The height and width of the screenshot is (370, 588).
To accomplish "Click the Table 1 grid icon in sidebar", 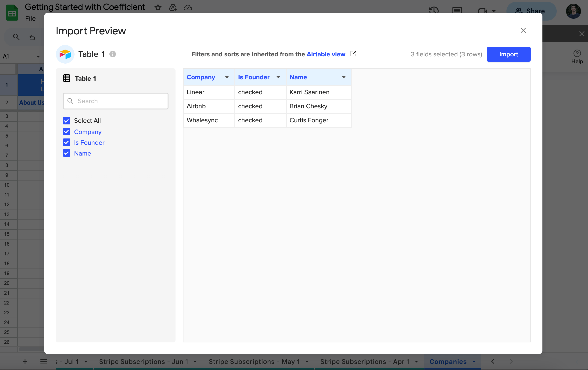I will (67, 78).
